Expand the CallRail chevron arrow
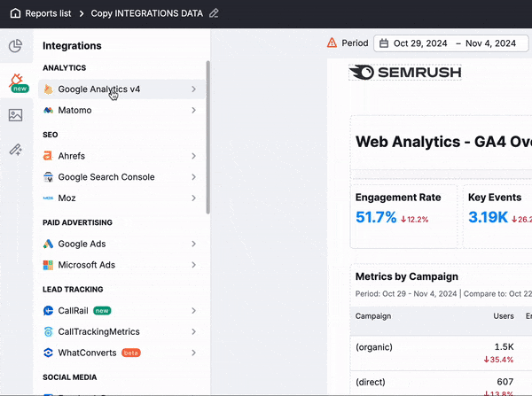 (x=193, y=311)
